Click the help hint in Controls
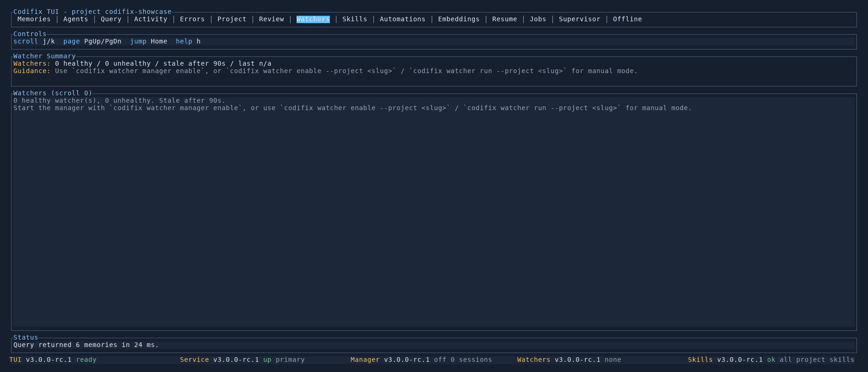Image resolution: width=868 pixels, height=372 pixels. 188,41
